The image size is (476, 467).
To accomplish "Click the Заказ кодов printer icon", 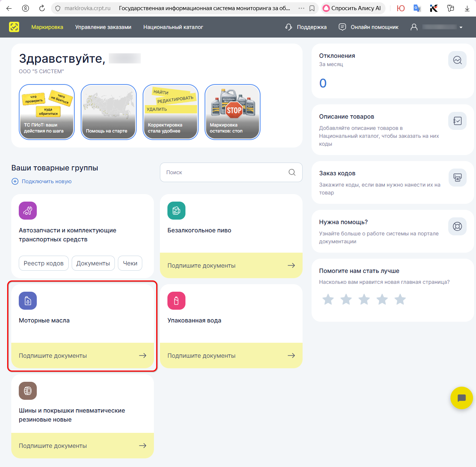I will (457, 178).
